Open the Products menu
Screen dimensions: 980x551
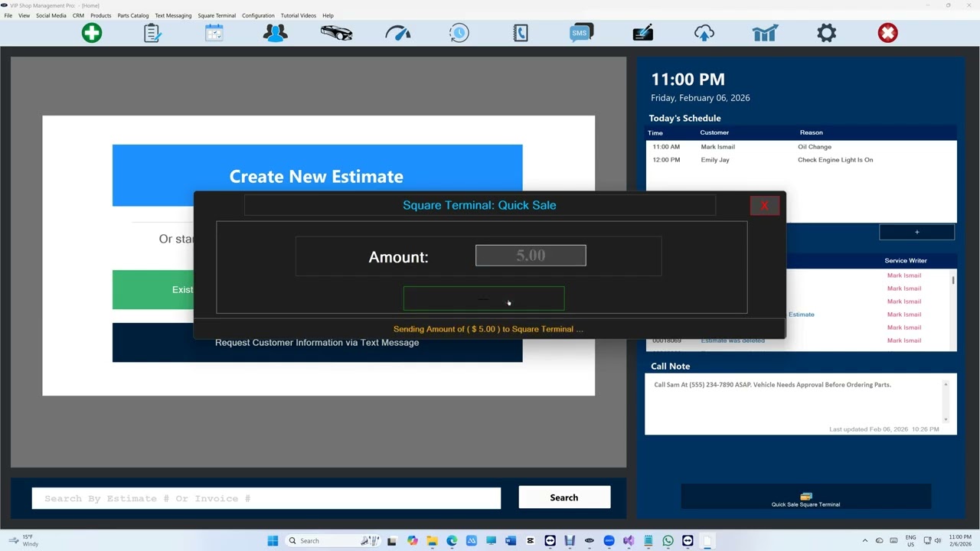(x=101, y=15)
